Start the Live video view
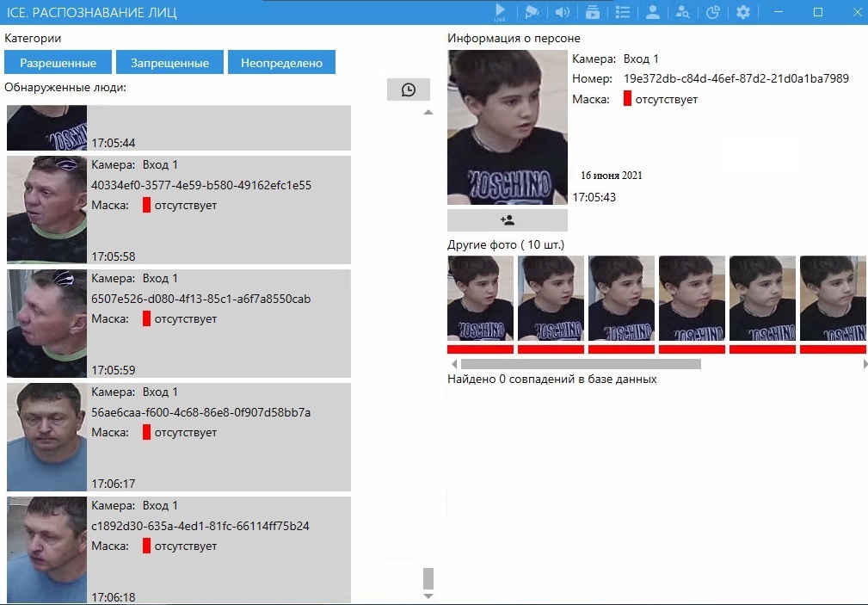Screen dimensions: 868x605 coord(500,12)
